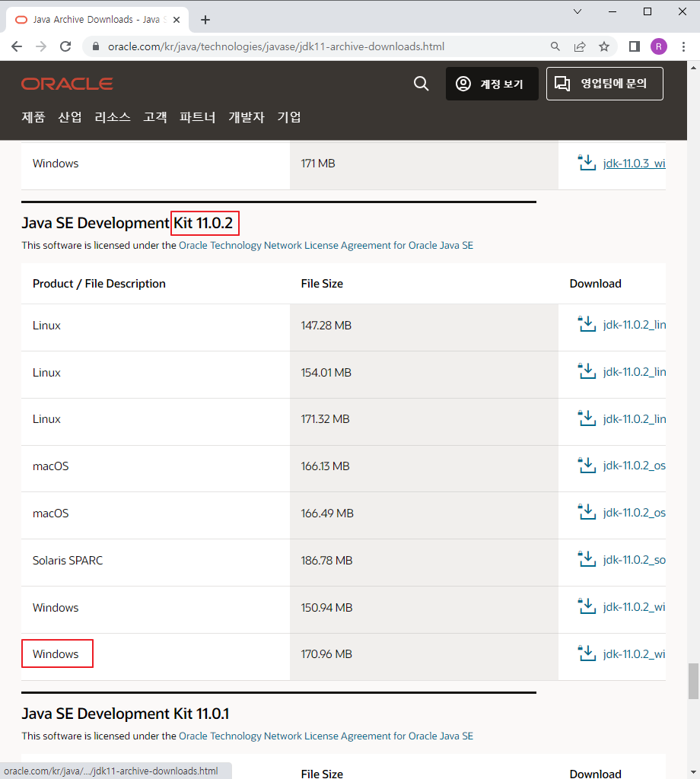Open the browser side panel icon
This screenshot has width=700, height=779.
click(x=635, y=46)
